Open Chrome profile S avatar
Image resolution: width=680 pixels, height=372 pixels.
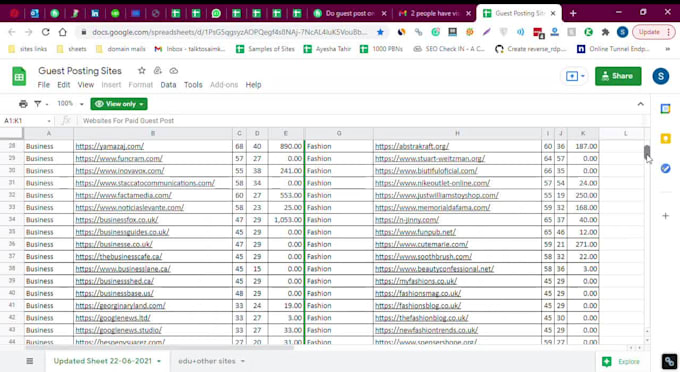[622, 32]
